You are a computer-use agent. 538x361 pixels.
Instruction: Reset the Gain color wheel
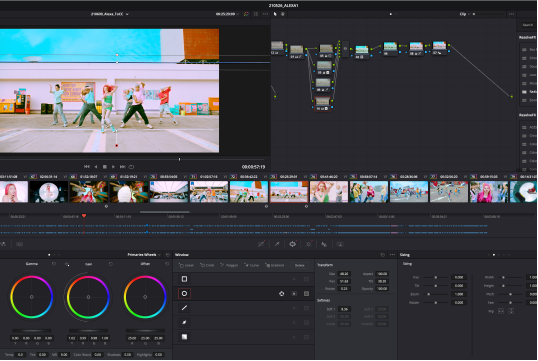click(110, 264)
